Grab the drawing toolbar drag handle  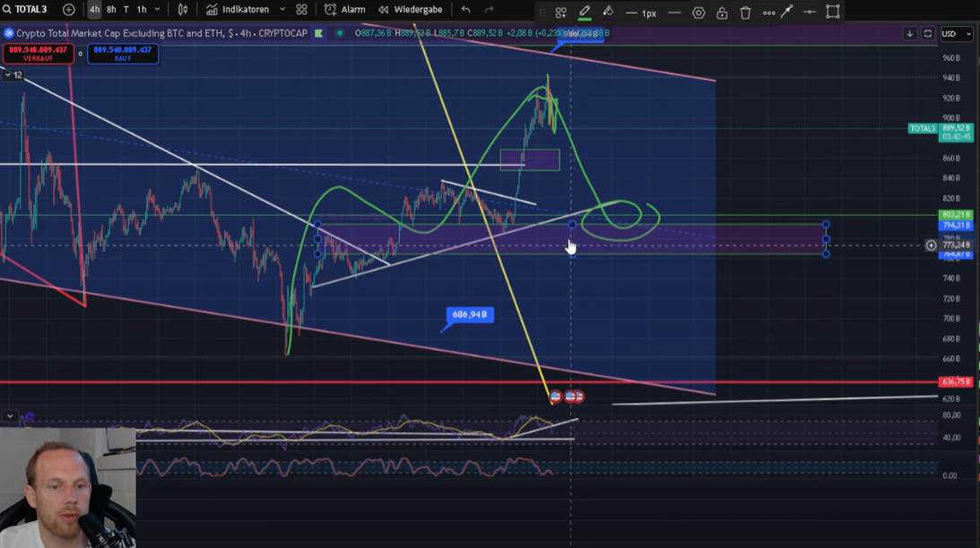[542, 12]
